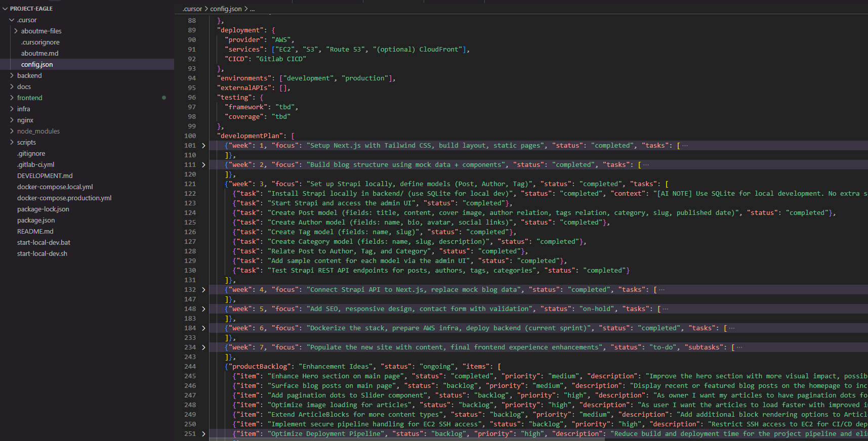Collapse the .cursor folder chevron
This screenshot has height=441, width=868.
(x=12, y=20)
